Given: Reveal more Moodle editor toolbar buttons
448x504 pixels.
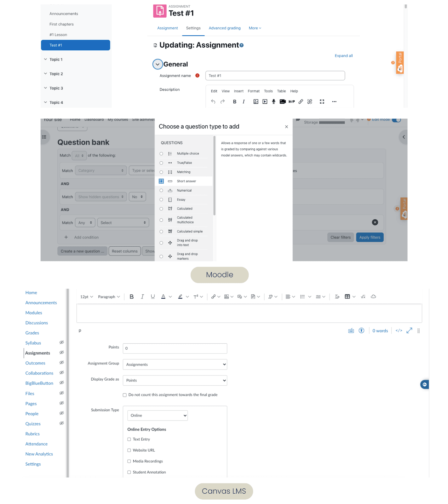Looking at the screenshot, I should coord(334,101).
